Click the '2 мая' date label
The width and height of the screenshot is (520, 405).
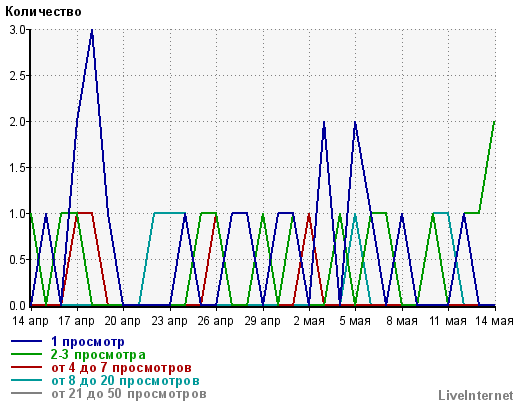click(x=309, y=321)
